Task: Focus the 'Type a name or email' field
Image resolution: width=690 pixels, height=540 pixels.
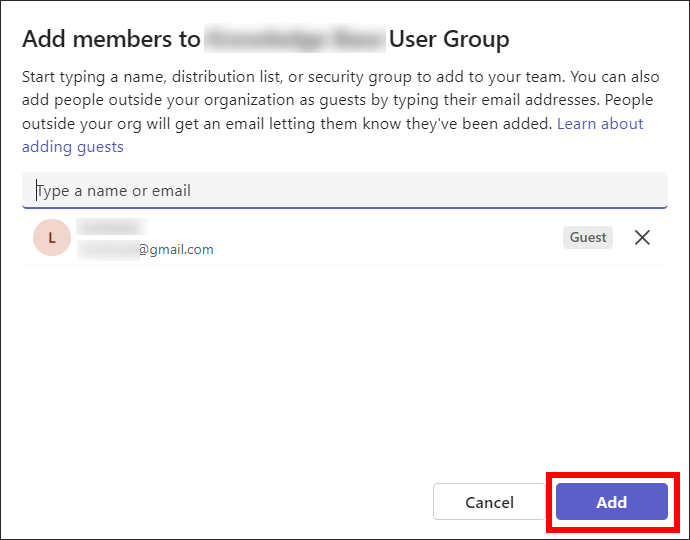Action: point(345,190)
